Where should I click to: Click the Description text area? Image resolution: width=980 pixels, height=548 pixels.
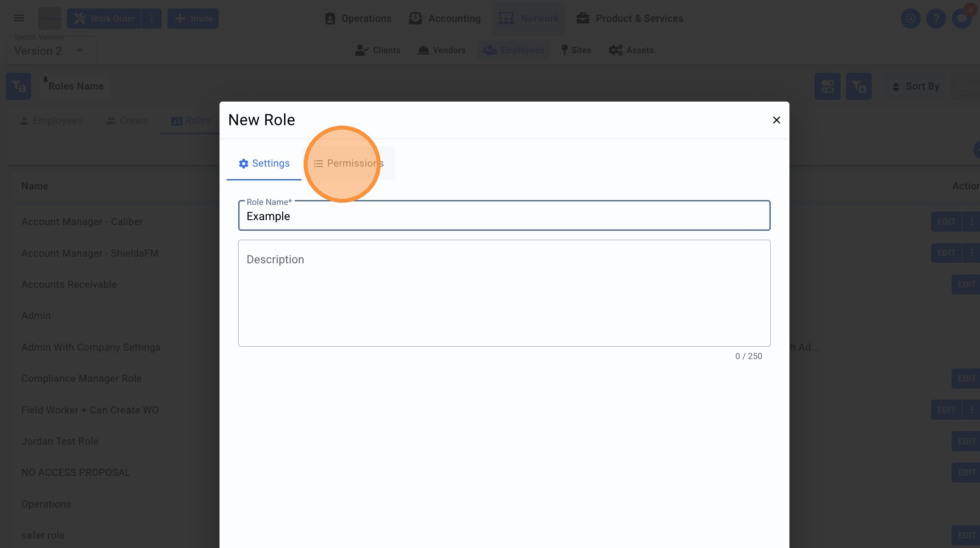point(504,293)
